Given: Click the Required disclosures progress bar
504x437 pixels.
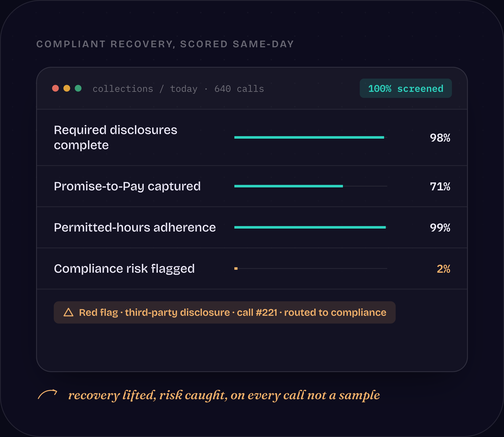Looking at the screenshot, I should (x=311, y=138).
